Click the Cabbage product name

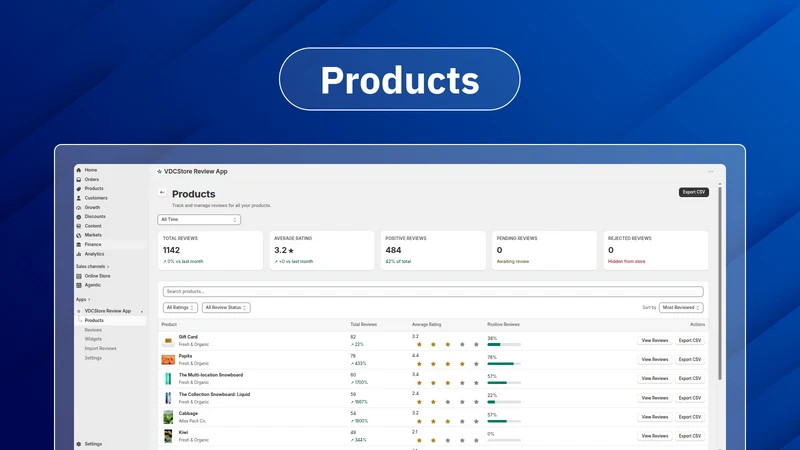click(x=188, y=414)
